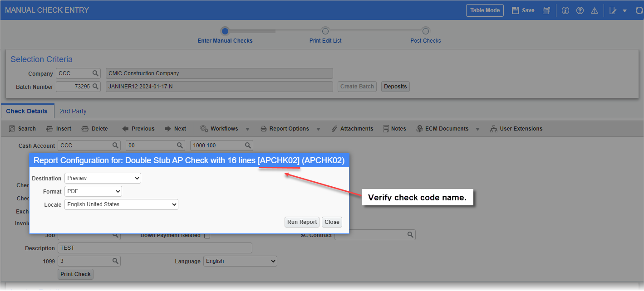Click the refresh icon at top right
Image resolution: width=644 pixels, height=291 pixels.
pos(639,10)
